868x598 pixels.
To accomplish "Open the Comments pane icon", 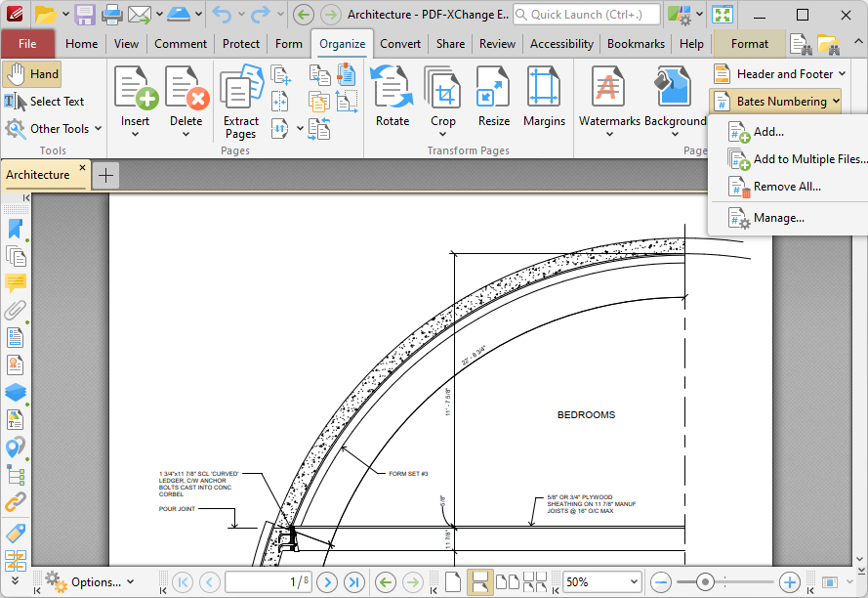I will coord(16,283).
